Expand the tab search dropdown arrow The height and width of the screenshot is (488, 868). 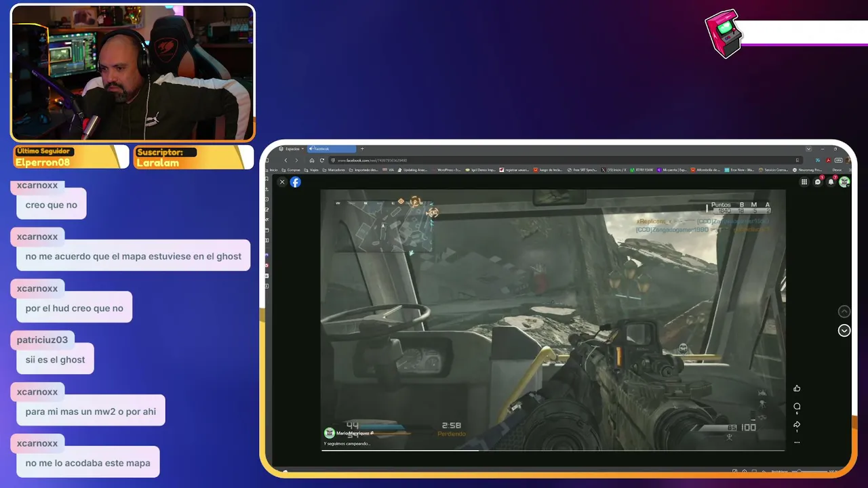pyautogui.click(x=808, y=148)
